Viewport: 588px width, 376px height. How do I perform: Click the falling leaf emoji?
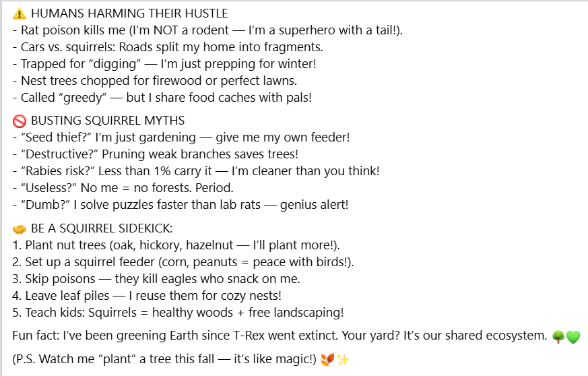(327, 359)
